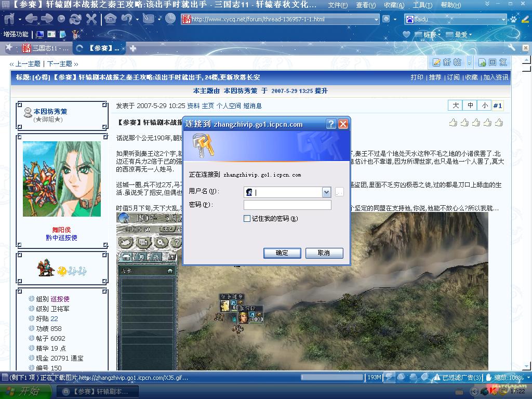The height and width of the screenshot is (399, 532).
Task: Click the Undo closed tab icon
Action: (x=127, y=19)
